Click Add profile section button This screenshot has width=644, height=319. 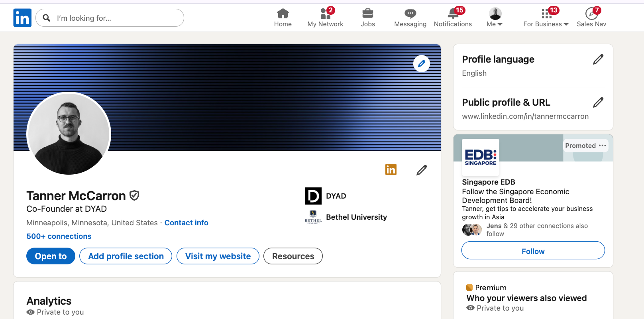126,256
